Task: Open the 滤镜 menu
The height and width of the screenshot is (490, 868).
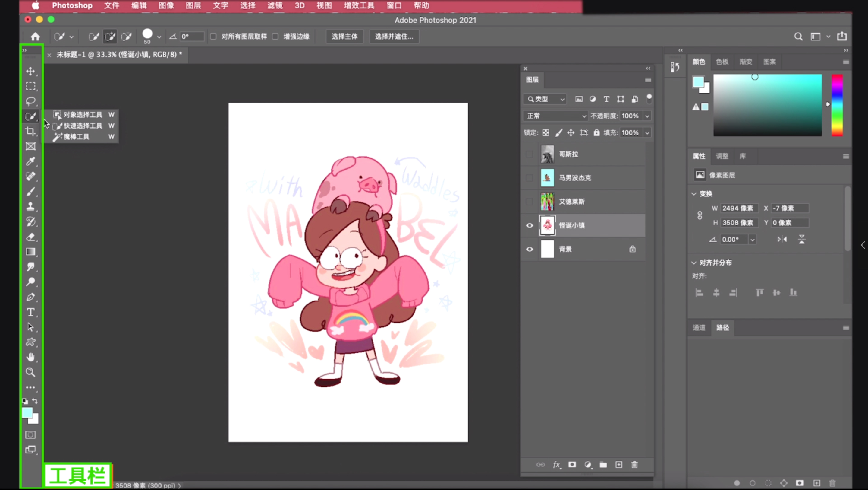Action: (275, 5)
